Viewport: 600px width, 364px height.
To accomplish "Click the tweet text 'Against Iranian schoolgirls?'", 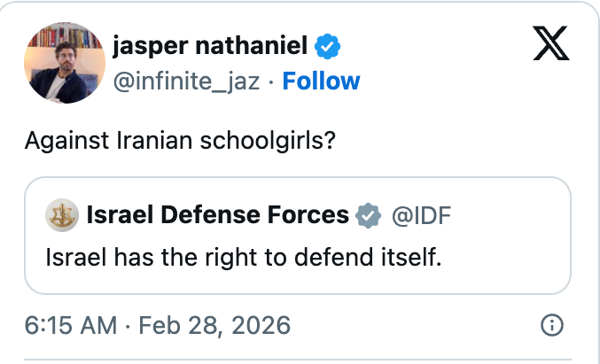I will click(179, 142).
